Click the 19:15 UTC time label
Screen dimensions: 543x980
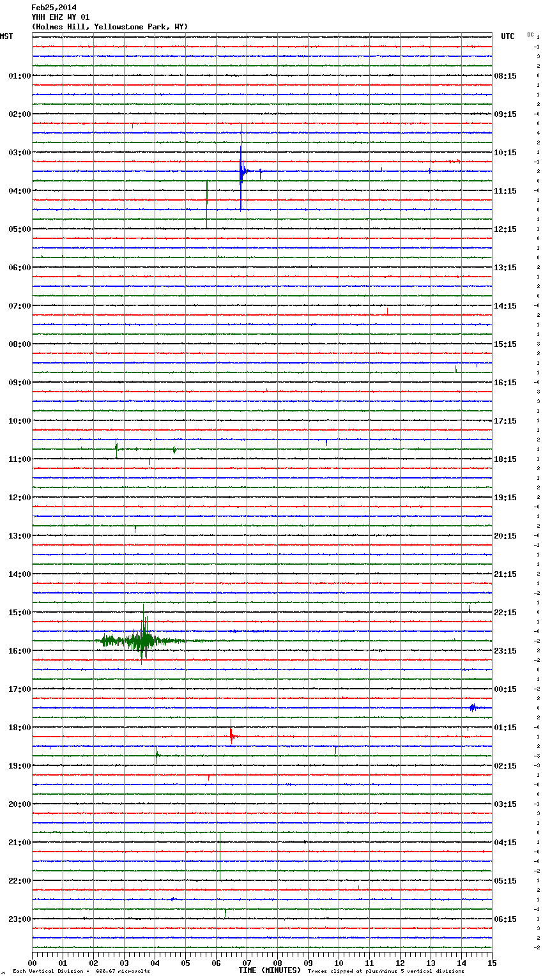(505, 498)
